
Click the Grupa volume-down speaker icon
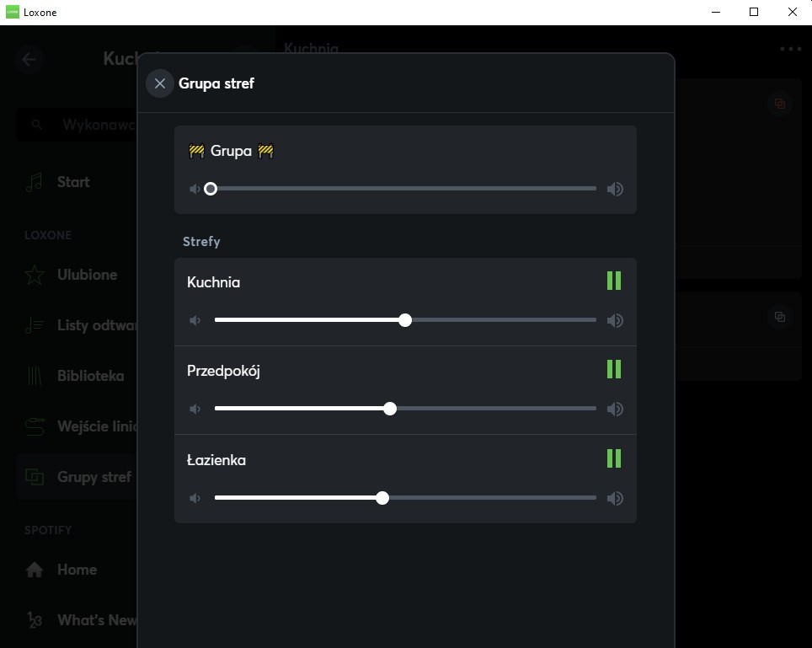[x=195, y=189]
